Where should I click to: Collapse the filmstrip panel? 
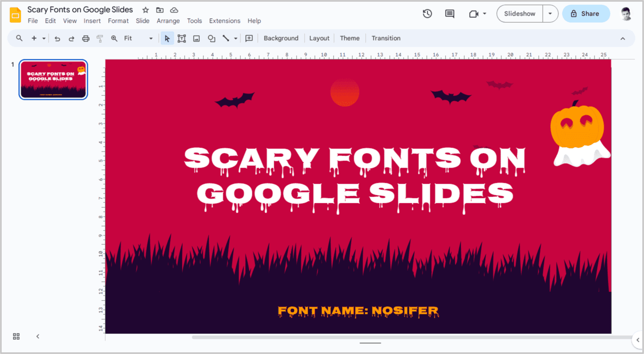click(38, 336)
